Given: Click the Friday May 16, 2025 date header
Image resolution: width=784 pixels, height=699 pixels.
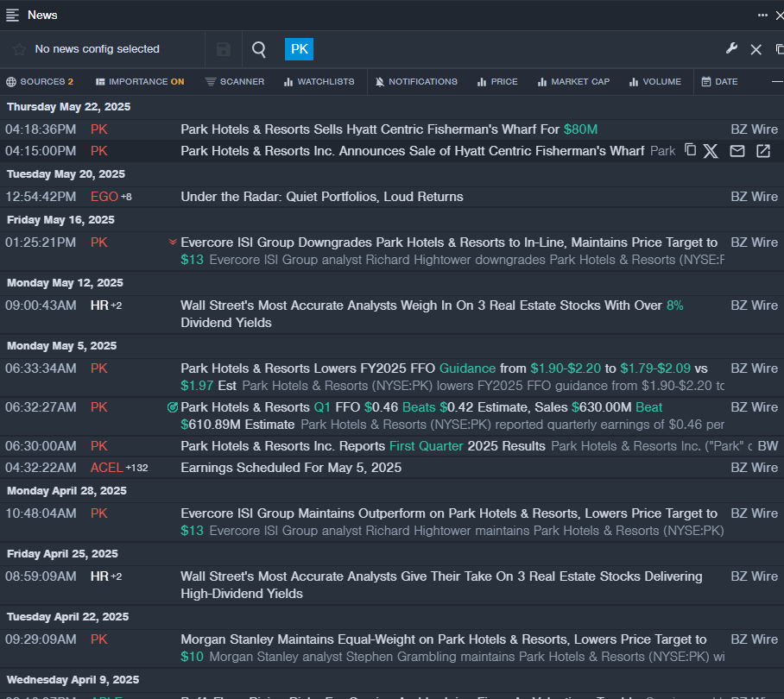Looking at the screenshot, I should (60, 220).
